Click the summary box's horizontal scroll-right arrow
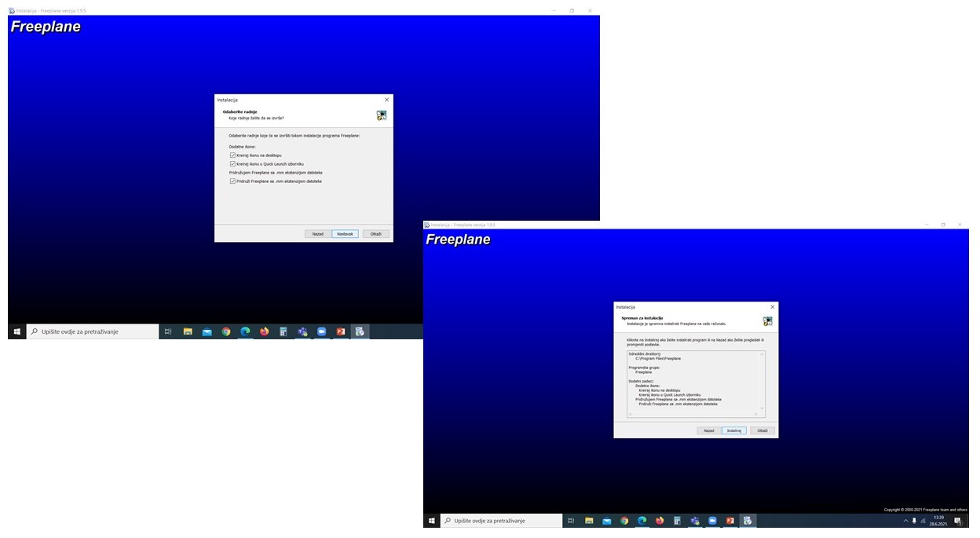Image resolution: width=980 pixels, height=538 pixels. 756,414
